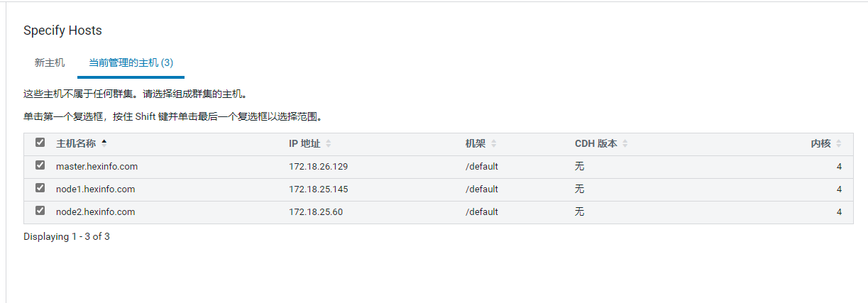Click IP address 172.18.25.60
The height and width of the screenshot is (303, 868).
316,211
